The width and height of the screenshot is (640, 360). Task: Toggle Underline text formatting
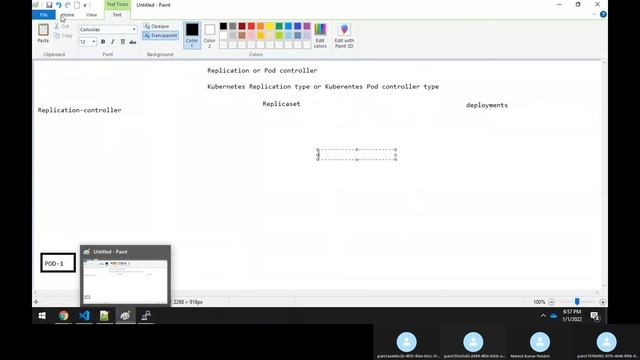click(122, 42)
